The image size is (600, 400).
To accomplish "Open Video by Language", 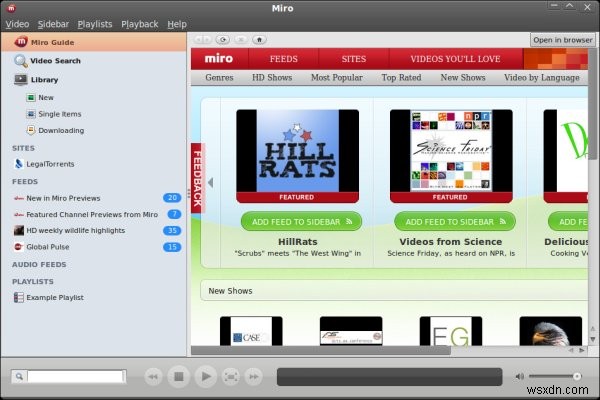I will coord(541,78).
